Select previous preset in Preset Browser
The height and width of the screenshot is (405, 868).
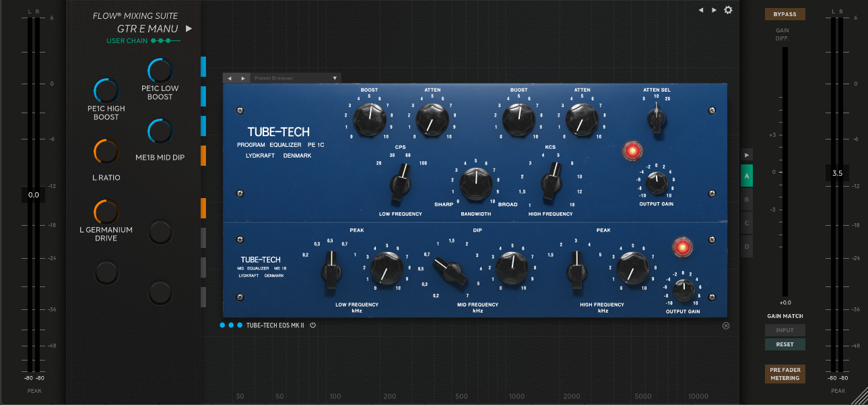(x=230, y=78)
